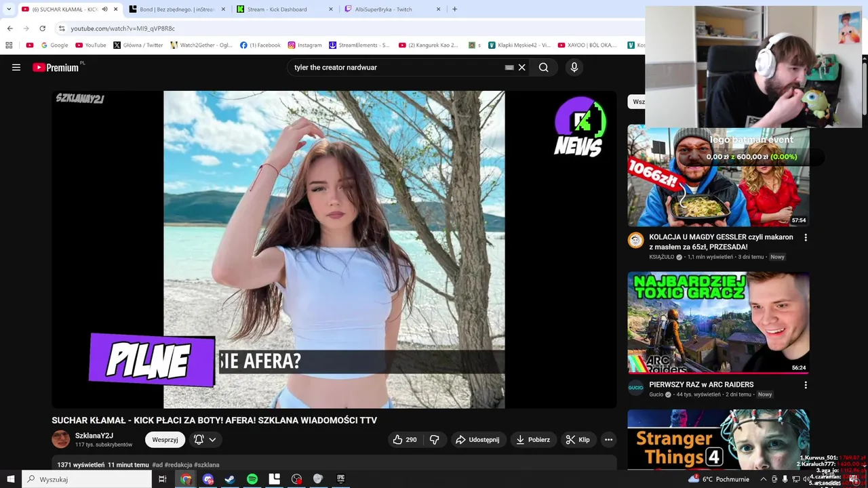Like the video with thumbs-up 290
Image resolution: width=868 pixels, height=488 pixels.
(404, 439)
